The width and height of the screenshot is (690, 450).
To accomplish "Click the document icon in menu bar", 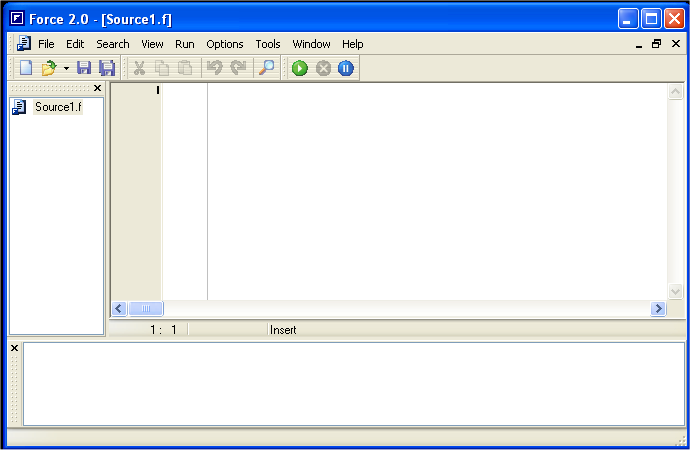I will [23, 44].
